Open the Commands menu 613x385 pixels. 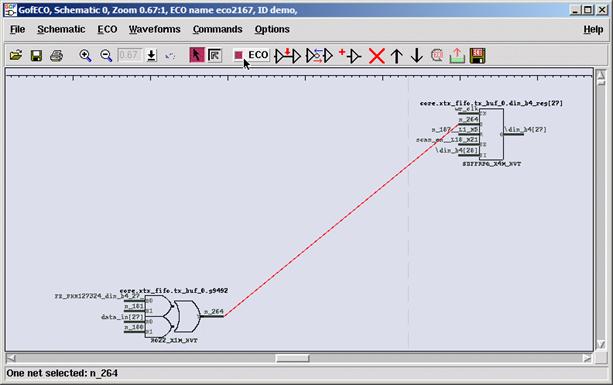coord(217,29)
